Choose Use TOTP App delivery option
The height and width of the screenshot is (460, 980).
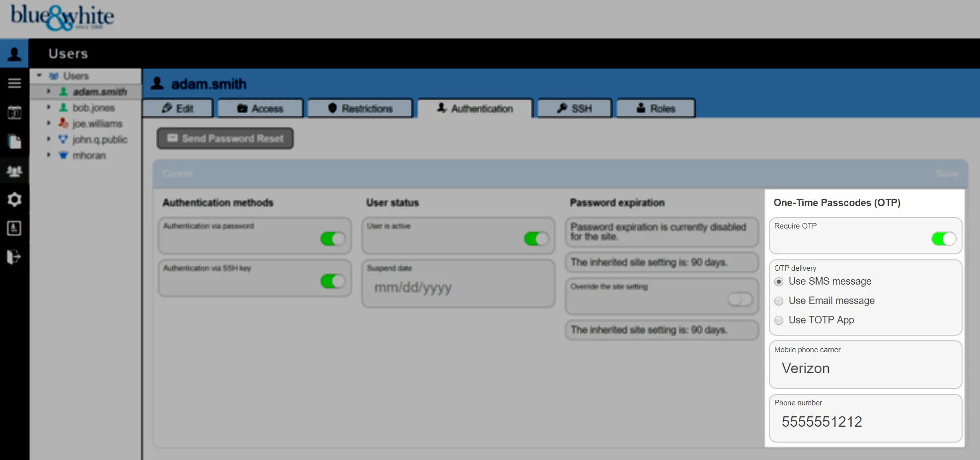[779, 320]
